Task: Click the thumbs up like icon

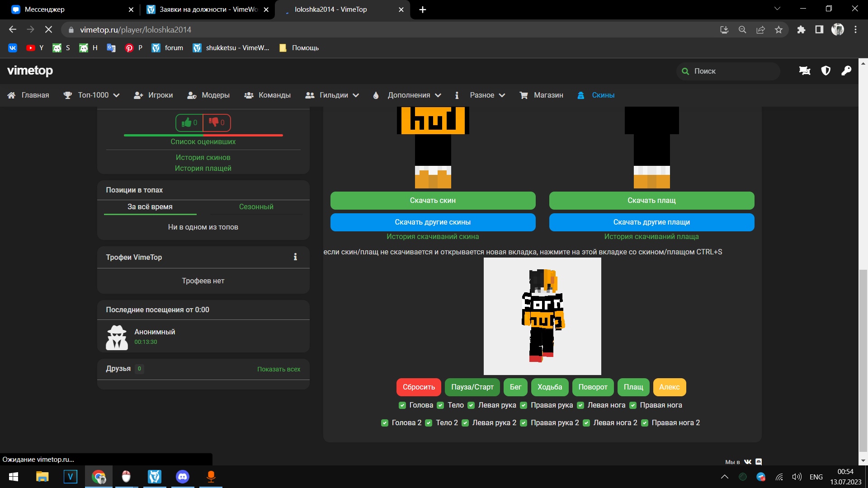Action: (187, 122)
